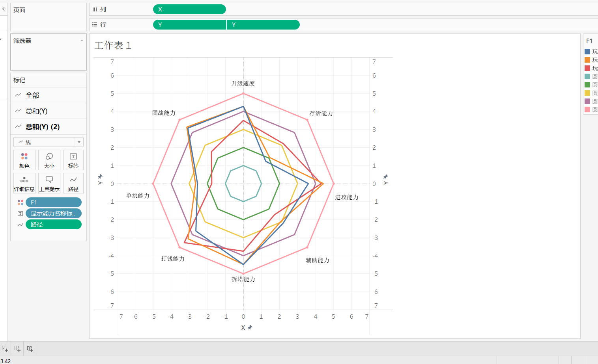Click the rows shelf icon next to 行
The width and height of the screenshot is (598, 364).
(95, 24)
